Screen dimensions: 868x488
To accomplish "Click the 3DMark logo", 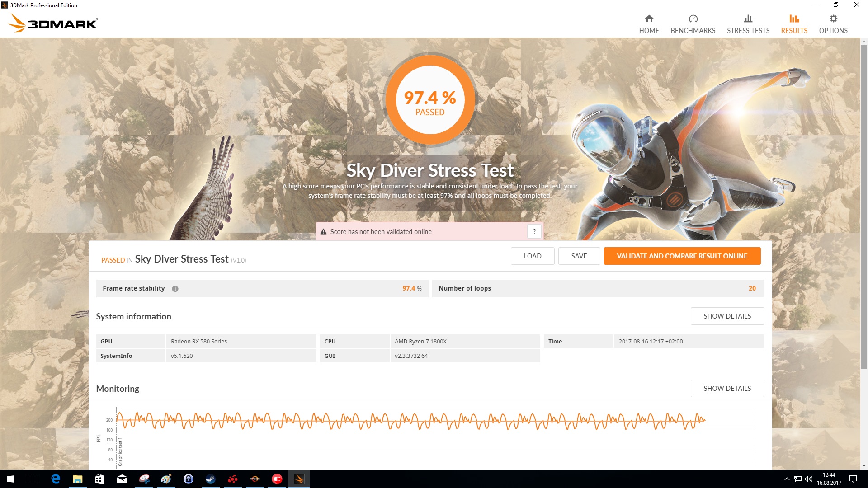I will click(x=53, y=23).
